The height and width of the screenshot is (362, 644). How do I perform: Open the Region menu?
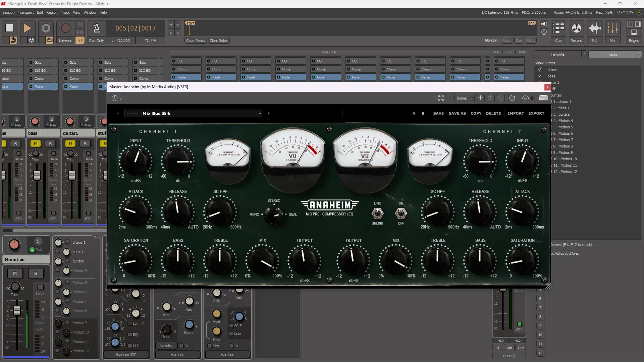[x=52, y=12]
